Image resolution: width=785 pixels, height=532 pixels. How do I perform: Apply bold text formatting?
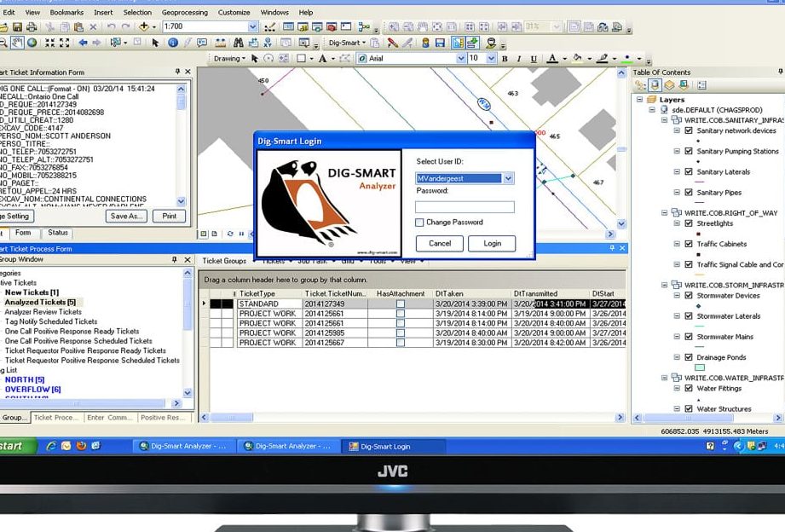click(x=505, y=59)
